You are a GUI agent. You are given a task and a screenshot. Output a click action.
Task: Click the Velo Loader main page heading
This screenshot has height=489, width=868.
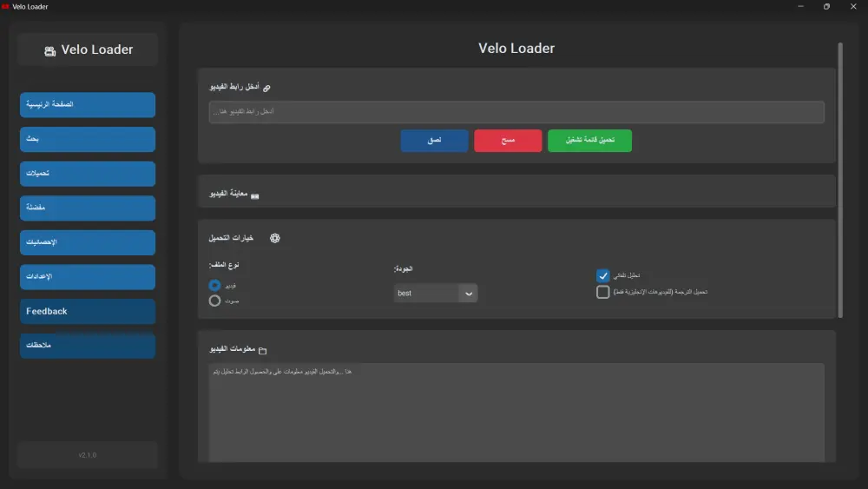[x=516, y=48]
